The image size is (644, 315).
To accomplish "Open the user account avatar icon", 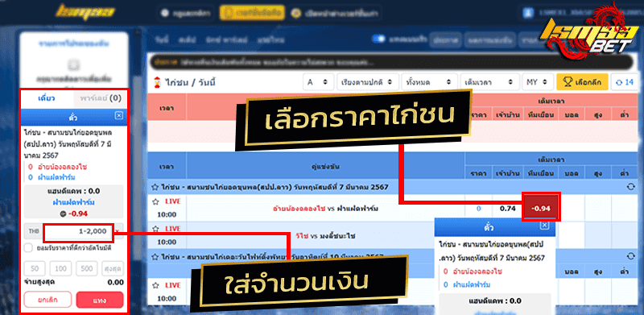I will point(527,13).
